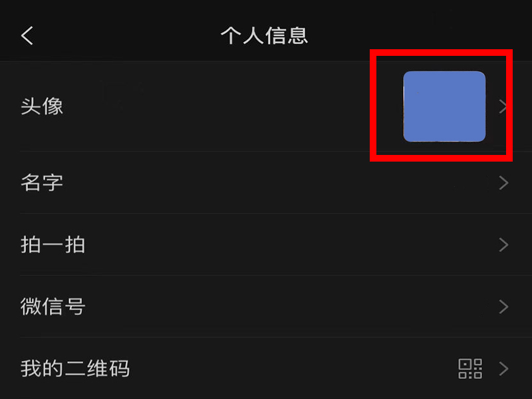Open the 头像 label
This screenshot has width=532, height=399.
click(42, 106)
